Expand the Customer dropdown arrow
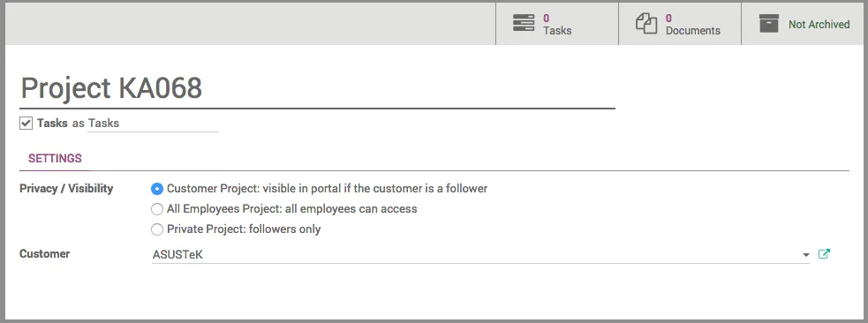Image resolution: width=868 pixels, height=323 pixels. pos(805,255)
